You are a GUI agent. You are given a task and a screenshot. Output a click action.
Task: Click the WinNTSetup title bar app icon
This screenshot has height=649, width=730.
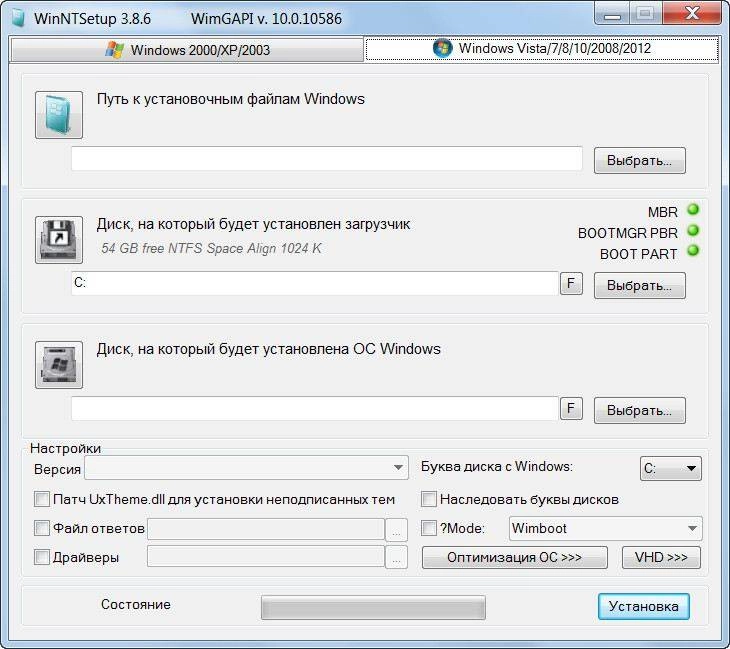point(18,18)
